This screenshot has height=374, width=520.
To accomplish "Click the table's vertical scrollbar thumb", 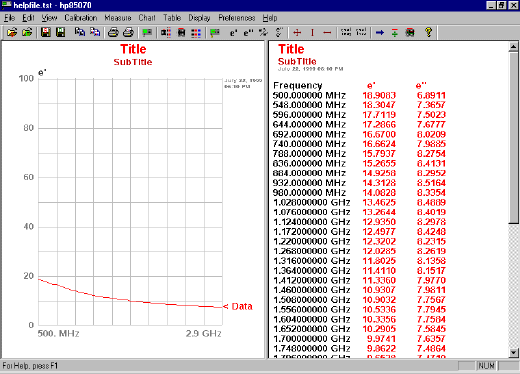I will click(513, 138).
